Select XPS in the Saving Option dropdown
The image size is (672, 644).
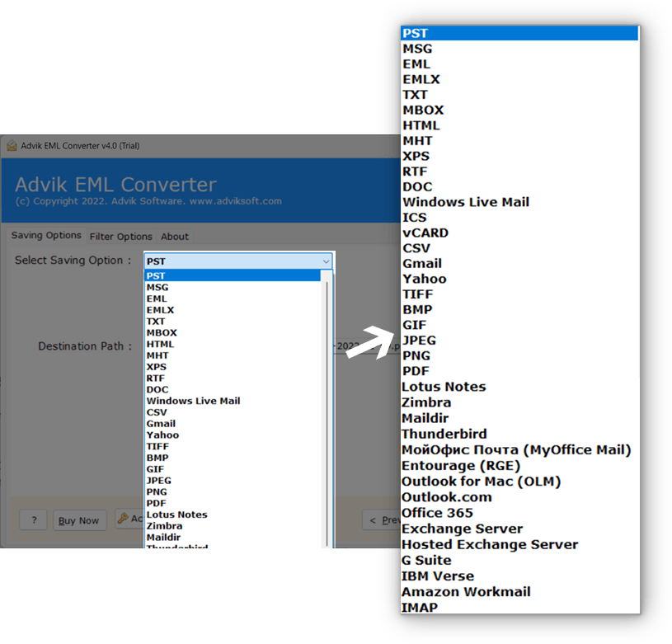233,366
